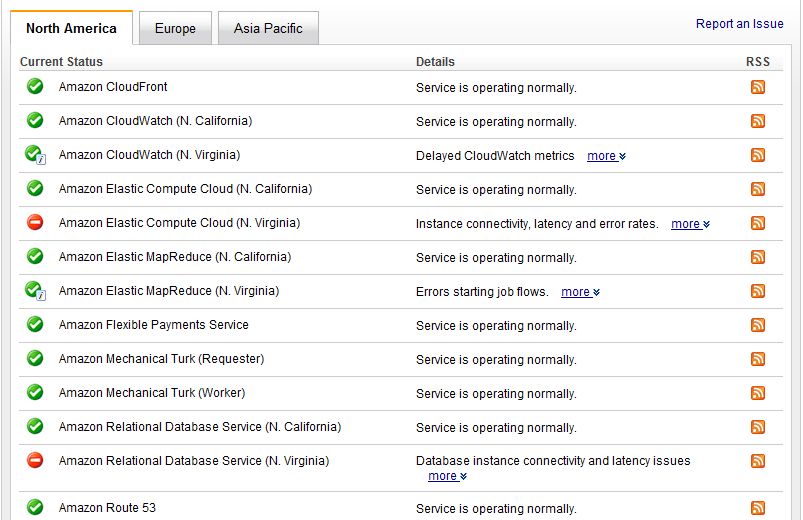803x520 pixels.
Task: Switch to the Europe tab
Action: [175, 29]
